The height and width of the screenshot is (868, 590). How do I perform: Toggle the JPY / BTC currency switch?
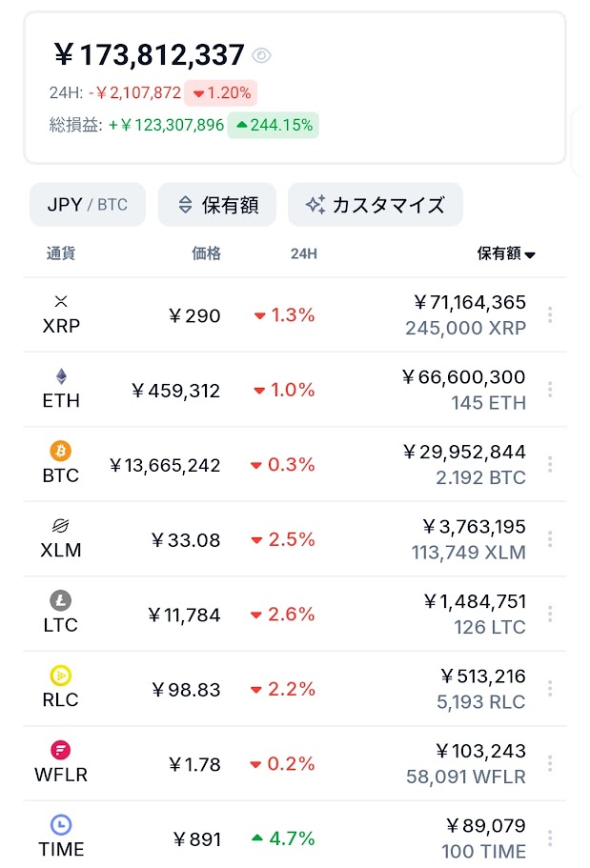(88, 205)
